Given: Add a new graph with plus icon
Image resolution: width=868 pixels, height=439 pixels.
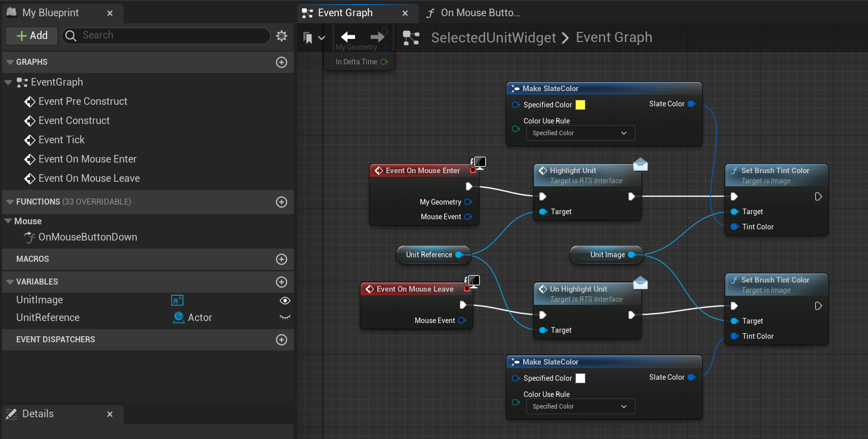Looking at the screenshot, I should point(282,62).
